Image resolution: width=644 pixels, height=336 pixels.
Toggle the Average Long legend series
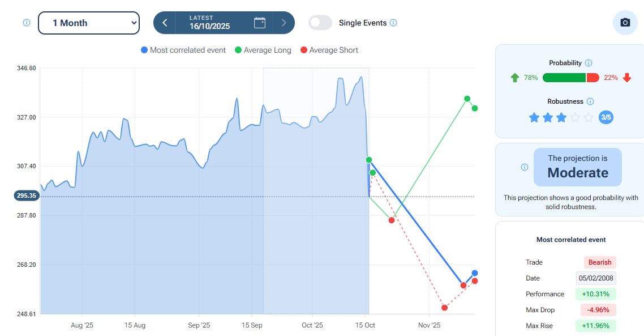(x=263, y=50)
